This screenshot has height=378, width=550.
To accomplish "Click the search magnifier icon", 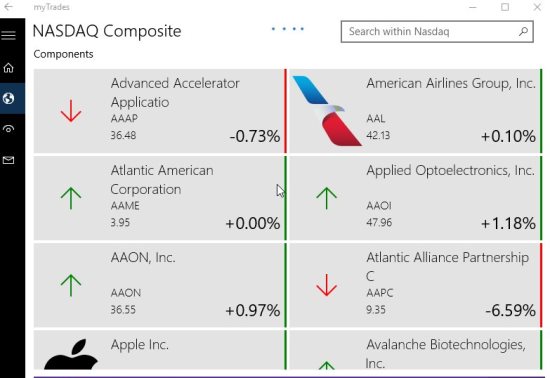I will pos(523,32).
